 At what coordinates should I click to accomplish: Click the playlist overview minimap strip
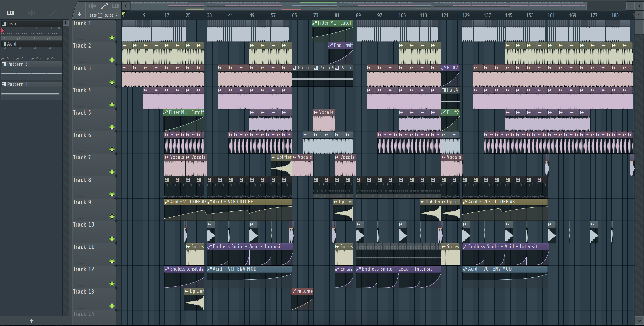pos(358,6)
